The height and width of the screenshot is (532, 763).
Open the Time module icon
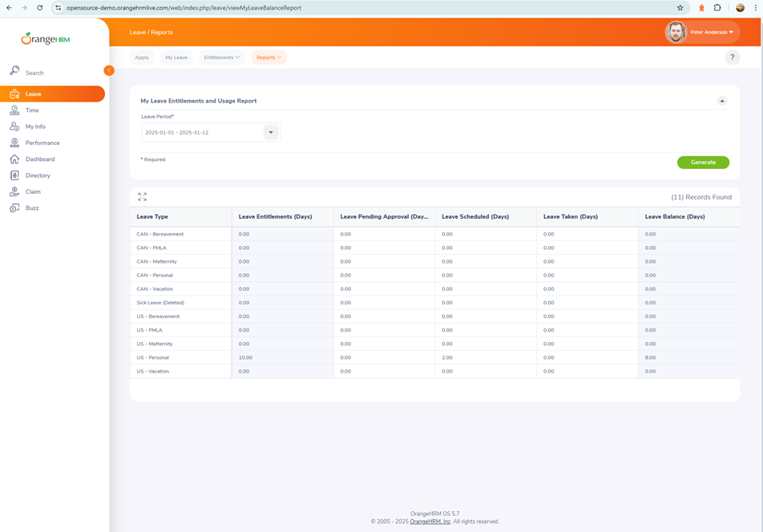(14, 111)
